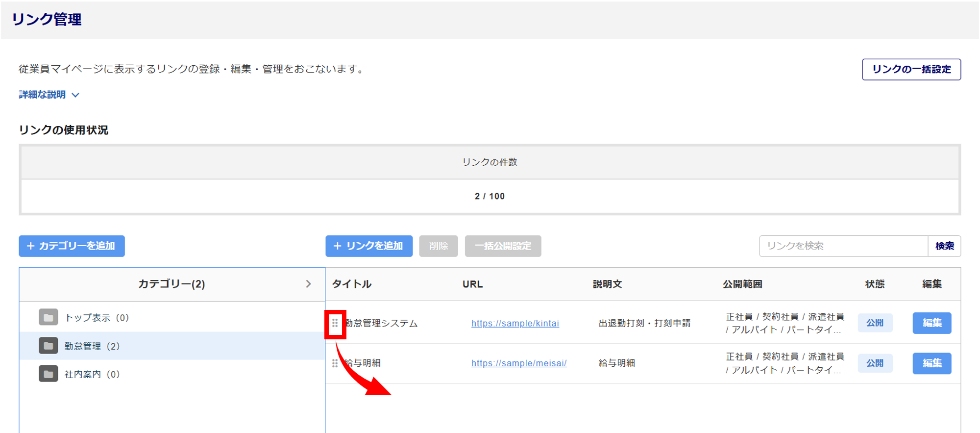Image resolution: width=980 pixels, height=433 pixels.
Task: Click the greyed-out 削除 button
Action: 439,246
